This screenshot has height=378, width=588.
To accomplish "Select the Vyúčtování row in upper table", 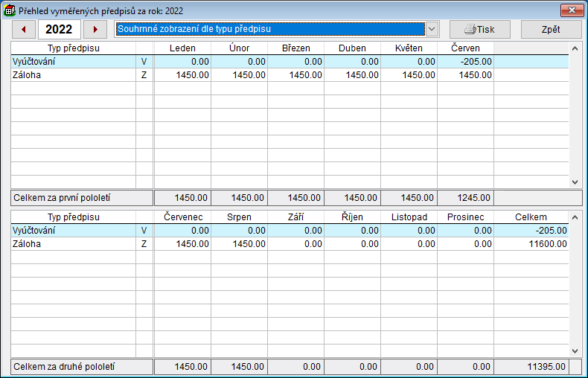I will [73, 62].
